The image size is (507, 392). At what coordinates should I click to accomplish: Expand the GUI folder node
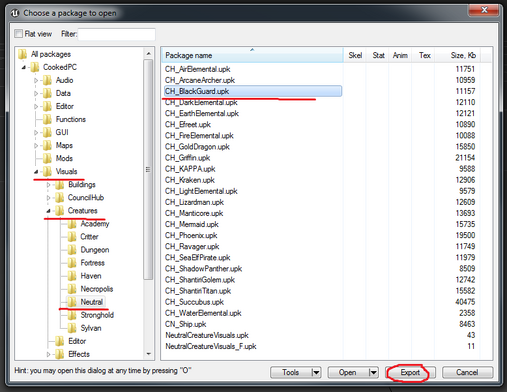36,132
